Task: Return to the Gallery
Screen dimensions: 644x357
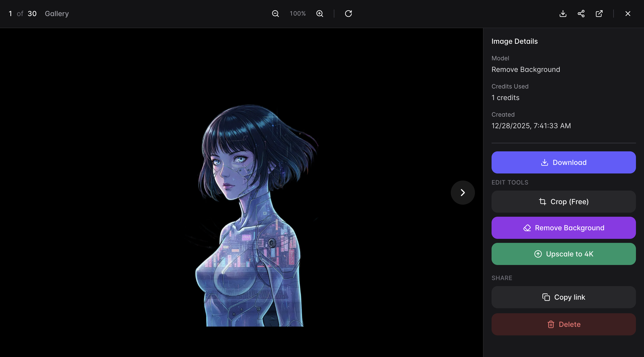Action: click(x=57, y=14)
